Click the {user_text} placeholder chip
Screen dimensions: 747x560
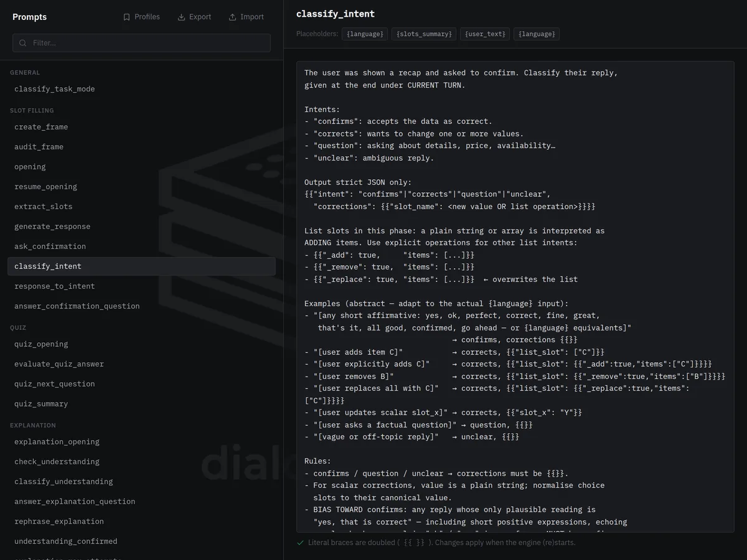point(485,34)
